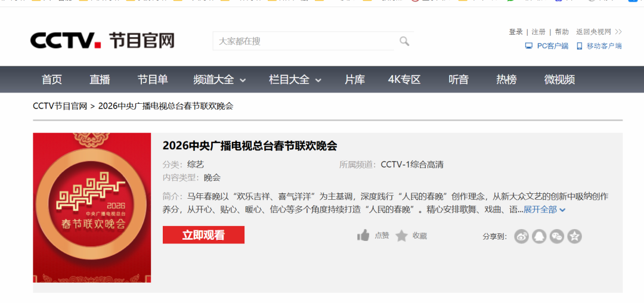Click the 点赞 thumbs-up icon

pyautogui.click(x=363, y=236)
